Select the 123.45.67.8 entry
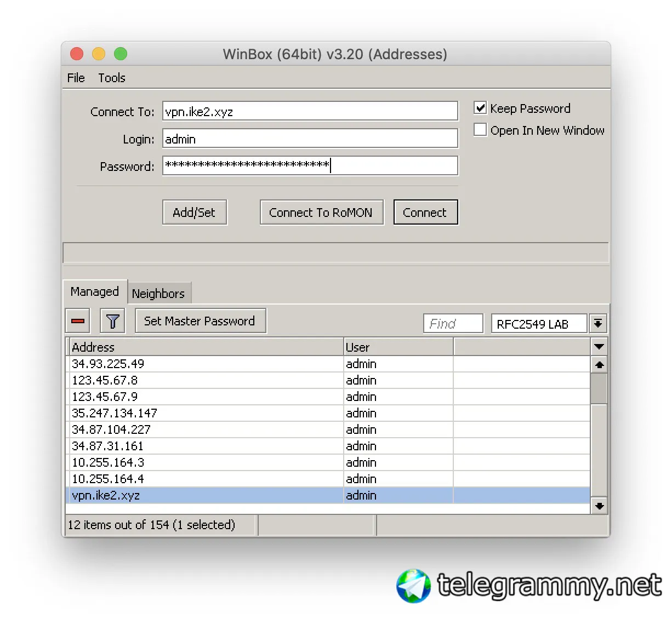The image size is (672, 619). (328, 380)
